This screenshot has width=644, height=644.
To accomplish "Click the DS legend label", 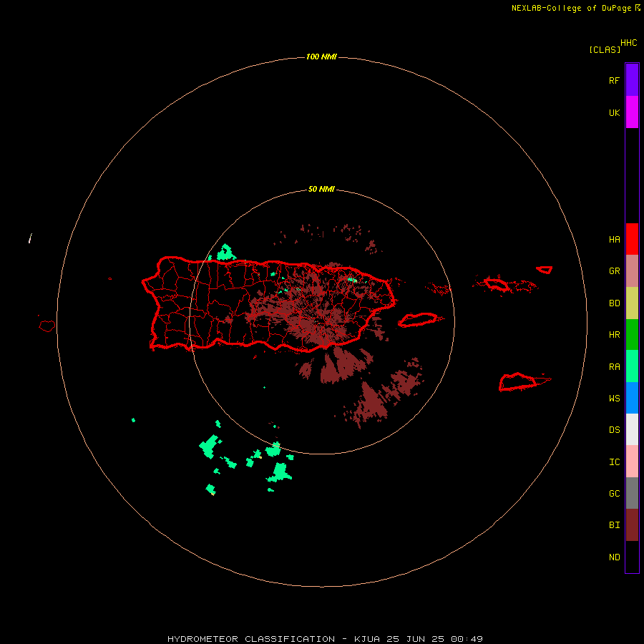I will point(614,430).
